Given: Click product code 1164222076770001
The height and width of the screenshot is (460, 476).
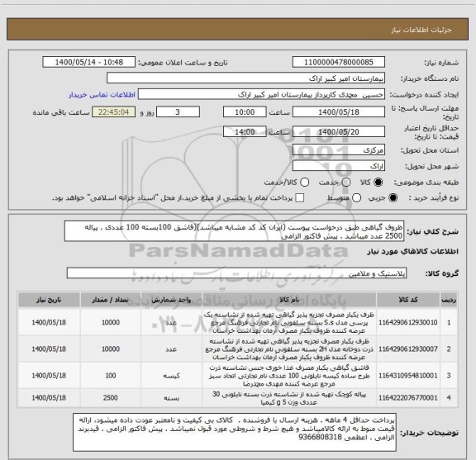Looking at the screenshot, I should click(408, 397).
